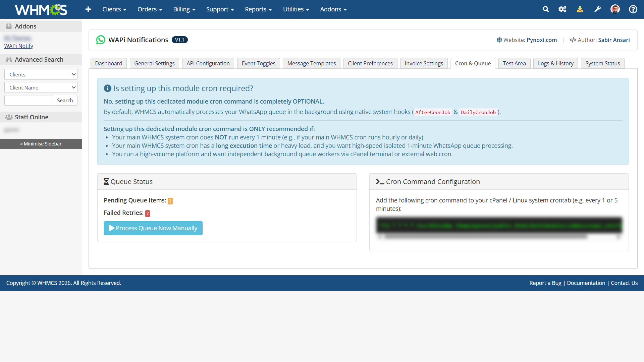Open the Clients search type dropdown

(x=41, y=74)
